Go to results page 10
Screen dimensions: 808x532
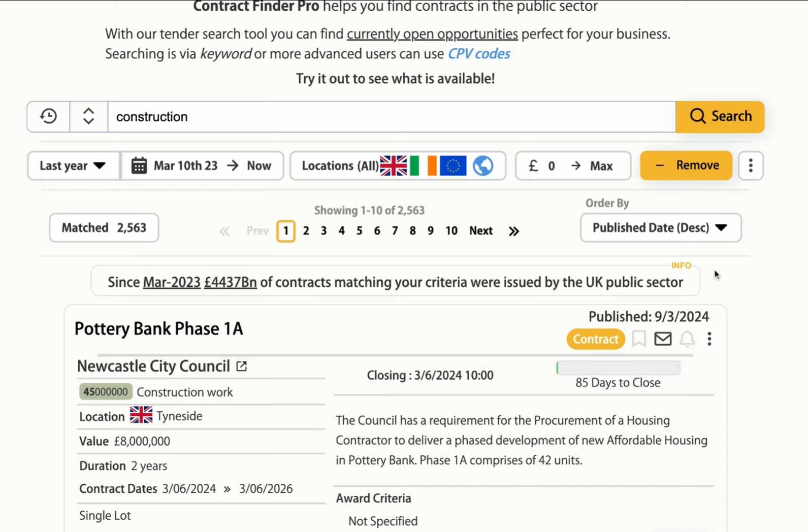click(x=451, y=231)
